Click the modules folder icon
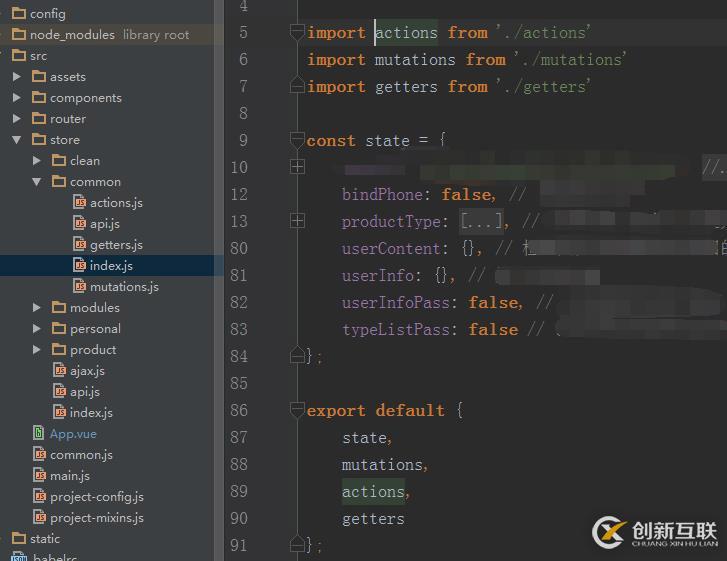This screenshot has width=727, height=561. click(59, 307)
